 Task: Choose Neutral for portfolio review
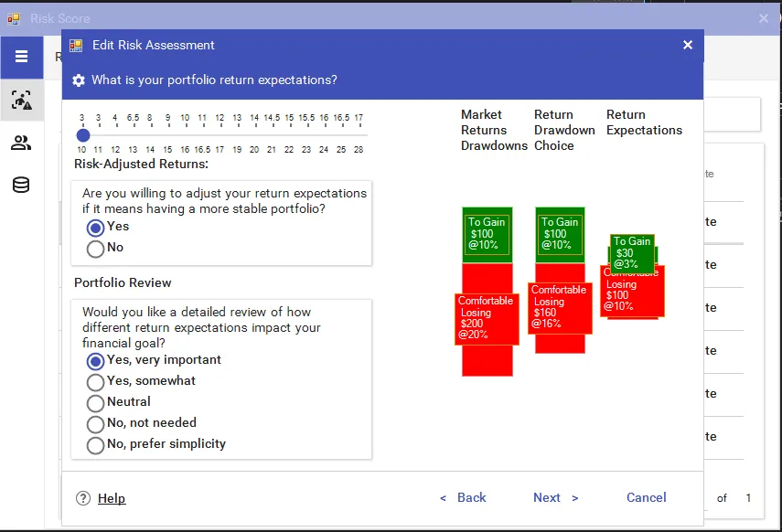click(x=95, y=403)
